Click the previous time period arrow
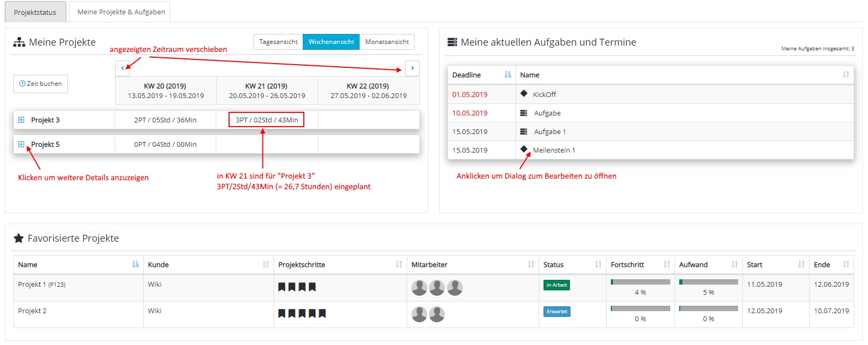The image size is (868, 345). pos(122,68)
